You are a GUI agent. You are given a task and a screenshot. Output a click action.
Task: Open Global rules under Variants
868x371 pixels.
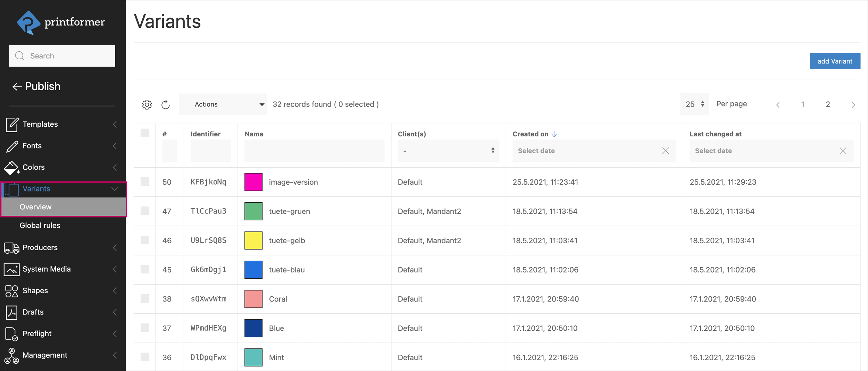(40, 226)
